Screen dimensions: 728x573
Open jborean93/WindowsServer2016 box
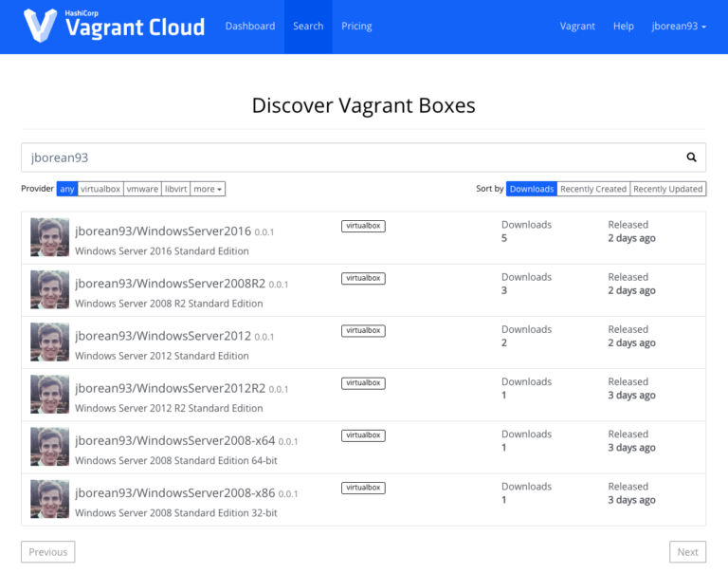click(163, 231)
